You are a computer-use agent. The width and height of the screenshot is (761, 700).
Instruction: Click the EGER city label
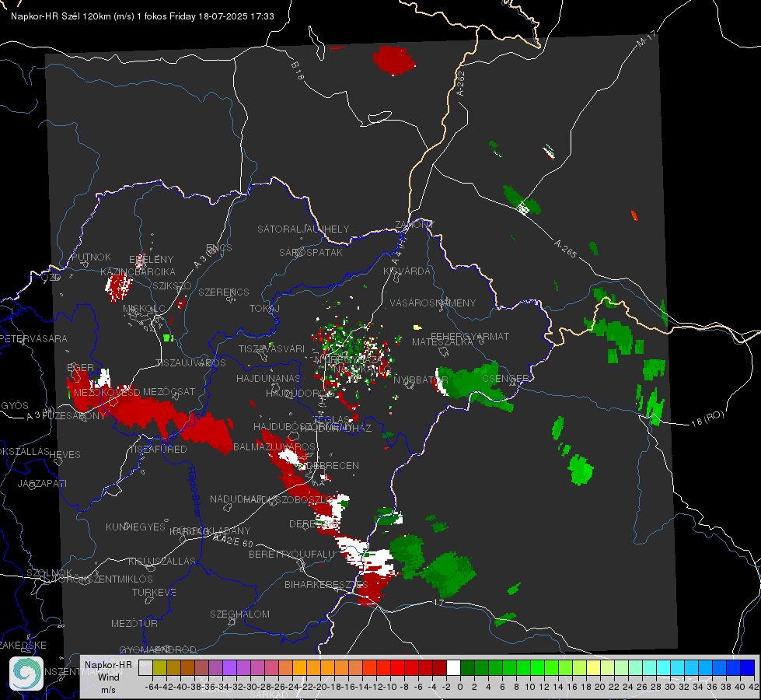click(x=80, y=367)
